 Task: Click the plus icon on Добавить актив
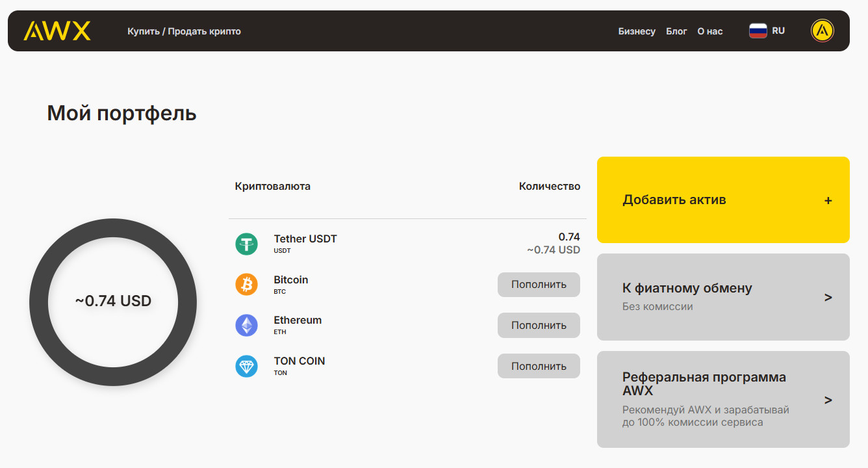(x=828, y=201)
